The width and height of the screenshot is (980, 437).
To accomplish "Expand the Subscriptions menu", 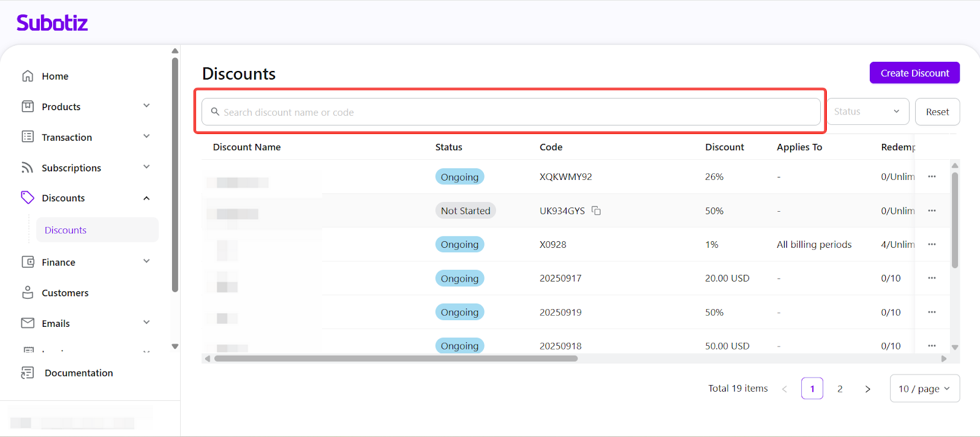I will click(x=146, y=167).
